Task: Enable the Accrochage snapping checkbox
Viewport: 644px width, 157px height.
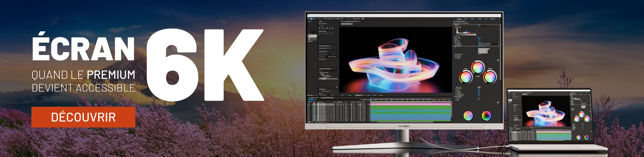Action: (354, 19)
